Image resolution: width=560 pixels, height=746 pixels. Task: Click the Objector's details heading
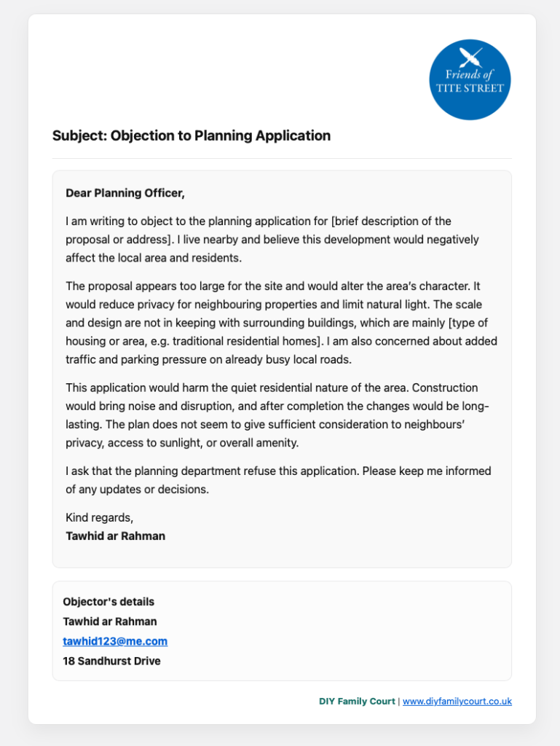click(x=109, y=602)
